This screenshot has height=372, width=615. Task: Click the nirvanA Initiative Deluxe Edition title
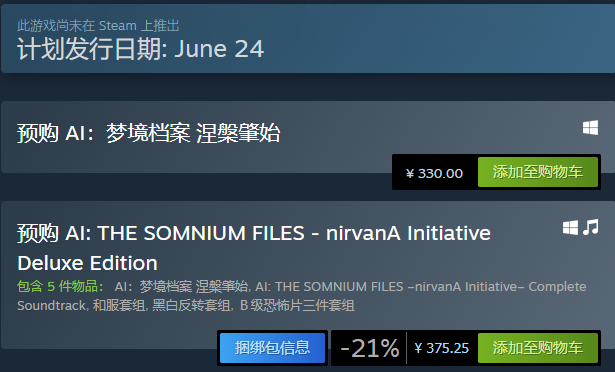point(254,248)
